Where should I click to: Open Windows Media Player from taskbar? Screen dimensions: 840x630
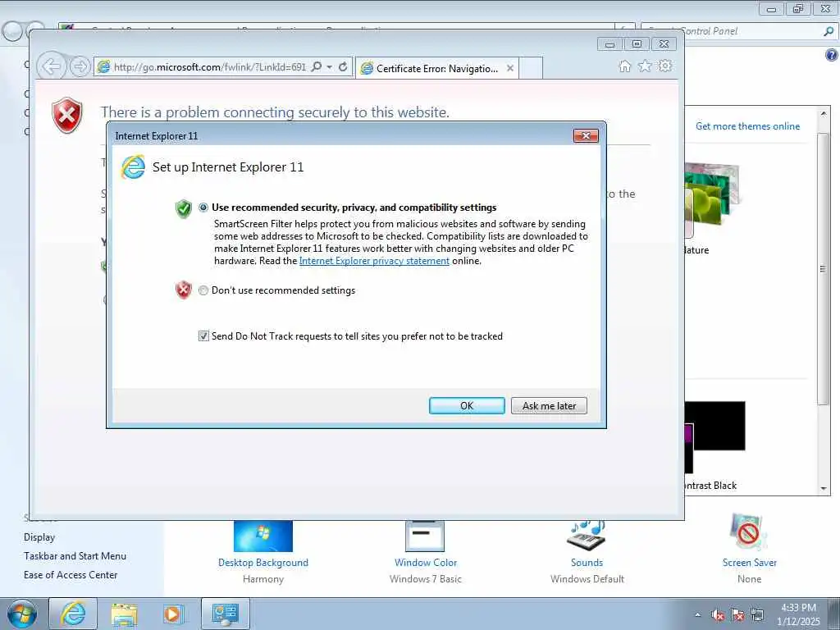pyautogui.click(x=172, y=614)
